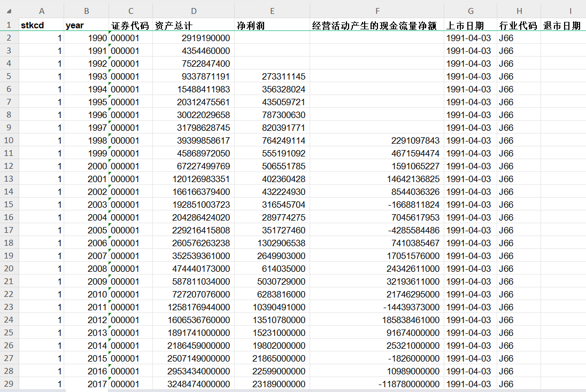Click the 经营活动产生的现金流量净额 header cell

click(377, 25)
